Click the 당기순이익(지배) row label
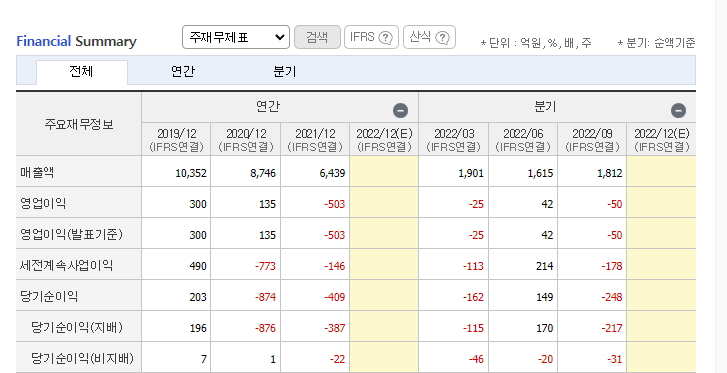The height and width of the screenshot is (373, 727). point(77,328)
